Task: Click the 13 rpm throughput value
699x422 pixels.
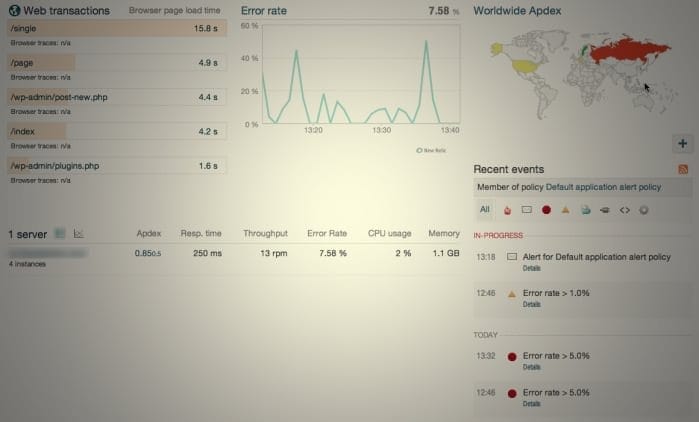Action: coord(274,253)
